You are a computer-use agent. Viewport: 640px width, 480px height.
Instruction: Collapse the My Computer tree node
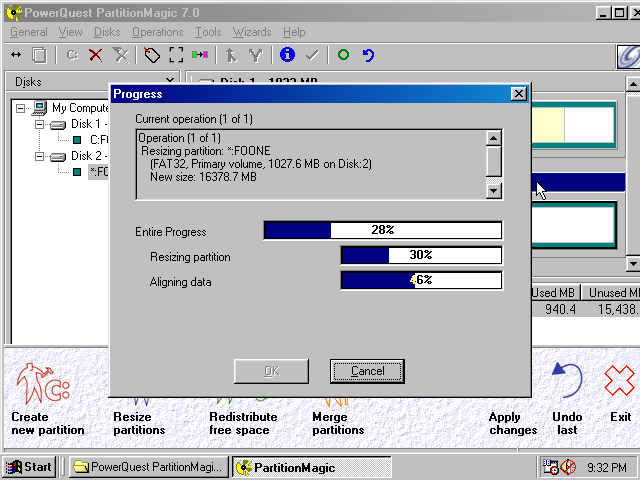[x=20, y=108]
